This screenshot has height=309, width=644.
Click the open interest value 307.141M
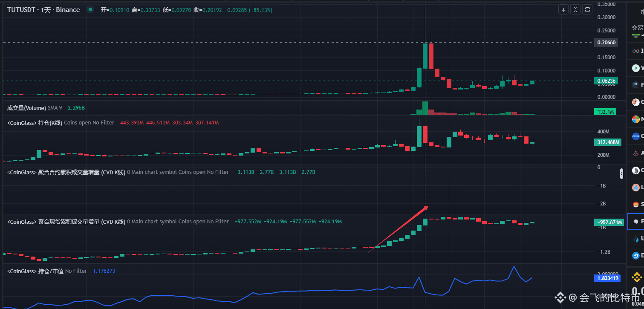(x=207, y=123)
